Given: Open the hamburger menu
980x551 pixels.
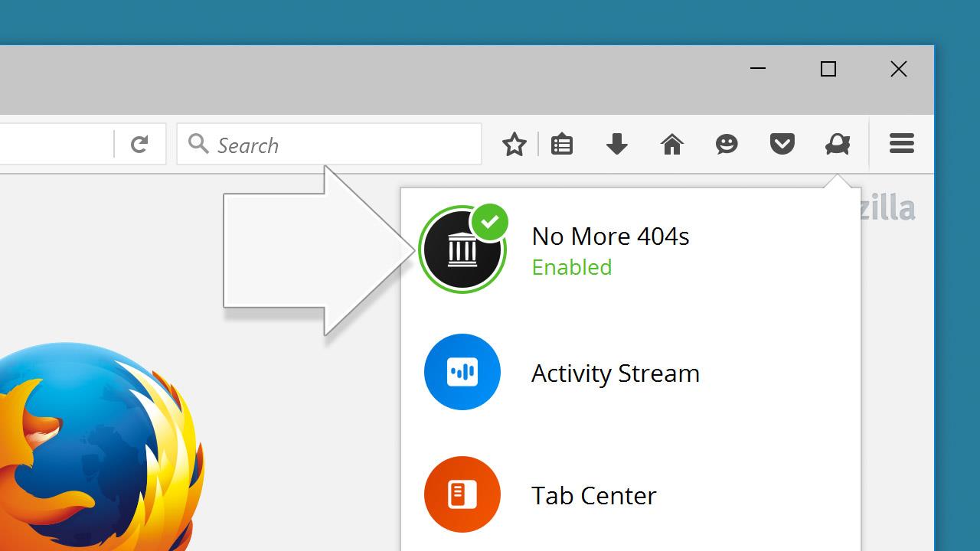Looking at the screenshot, I should [902, 144].
